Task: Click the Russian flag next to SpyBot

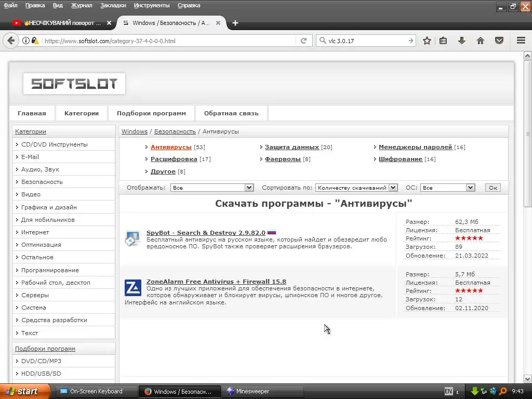Action: click(272, 233)
